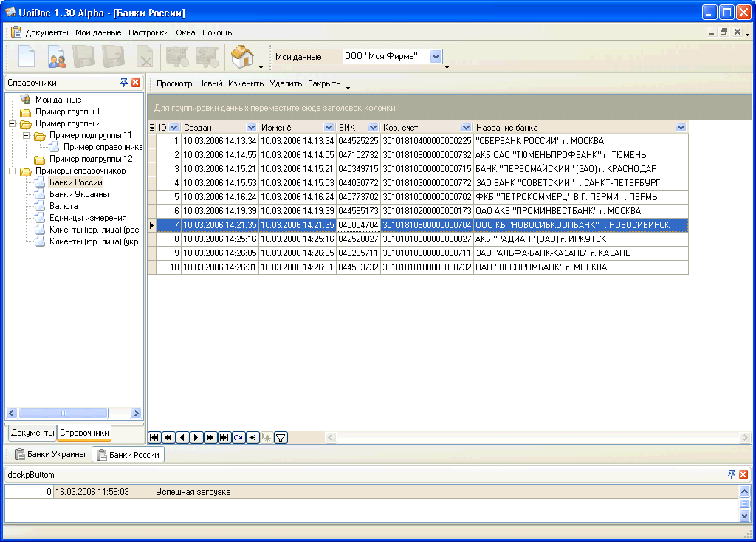Collapse the Пример группы 2 tree node

click(13, 123)
